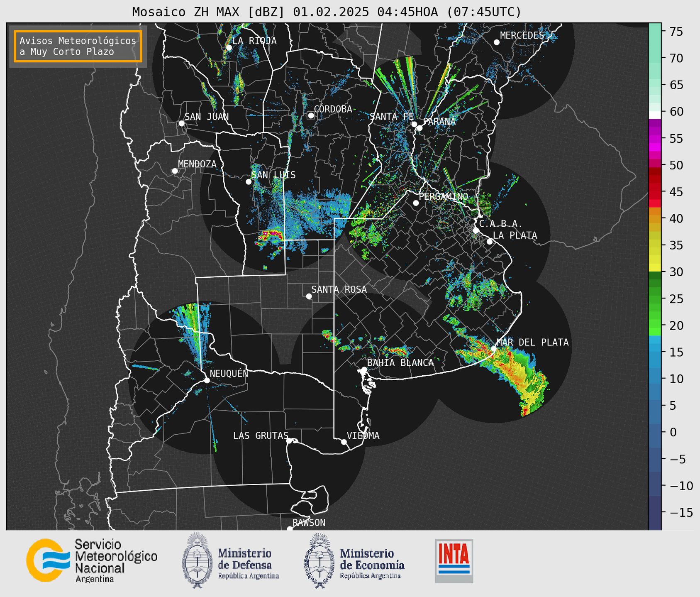
Task: Click the La Plata city marker dot
Action: pos(490,242)
